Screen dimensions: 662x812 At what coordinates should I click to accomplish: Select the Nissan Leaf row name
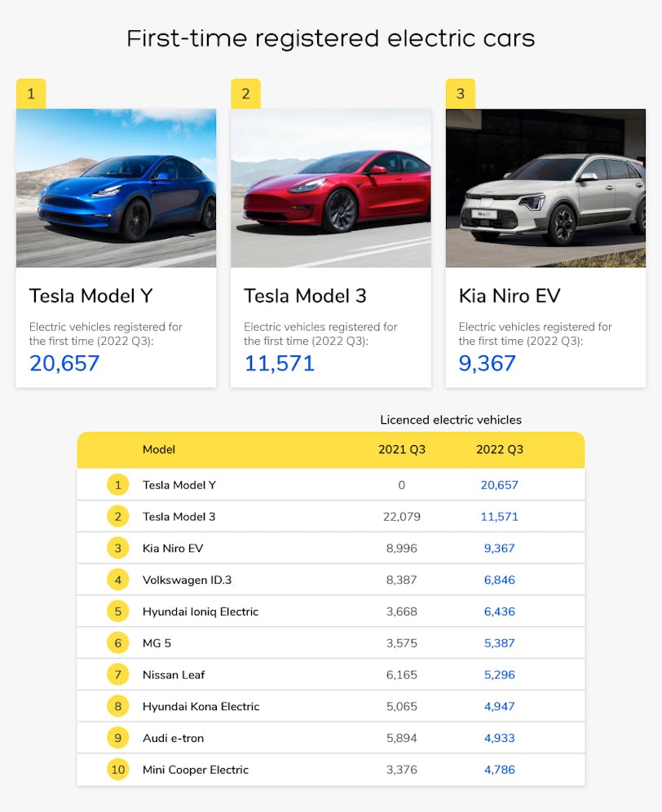[x=174, y=675]
